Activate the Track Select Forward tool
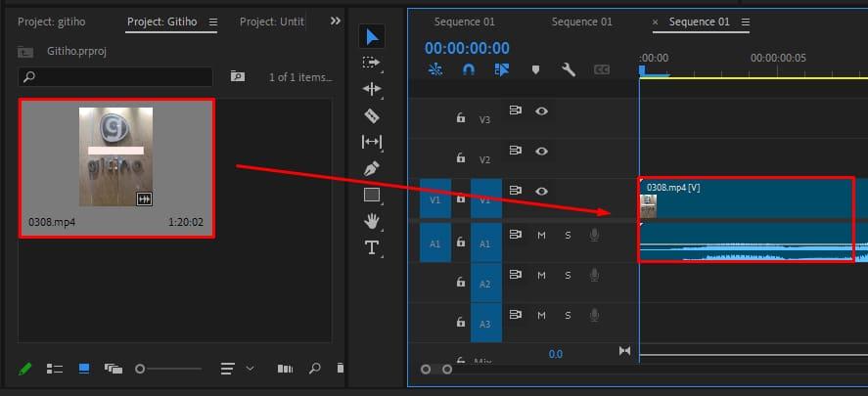This screenshot has width=868, height=396. click(372, 63)
